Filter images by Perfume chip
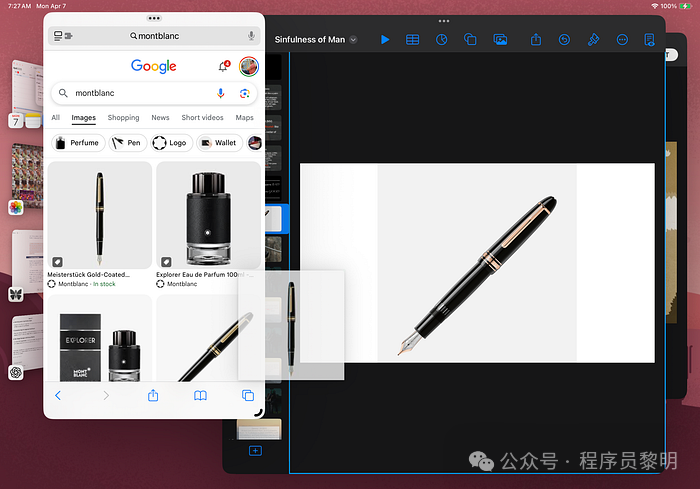700x489 pixels. (x=78, y=143)
